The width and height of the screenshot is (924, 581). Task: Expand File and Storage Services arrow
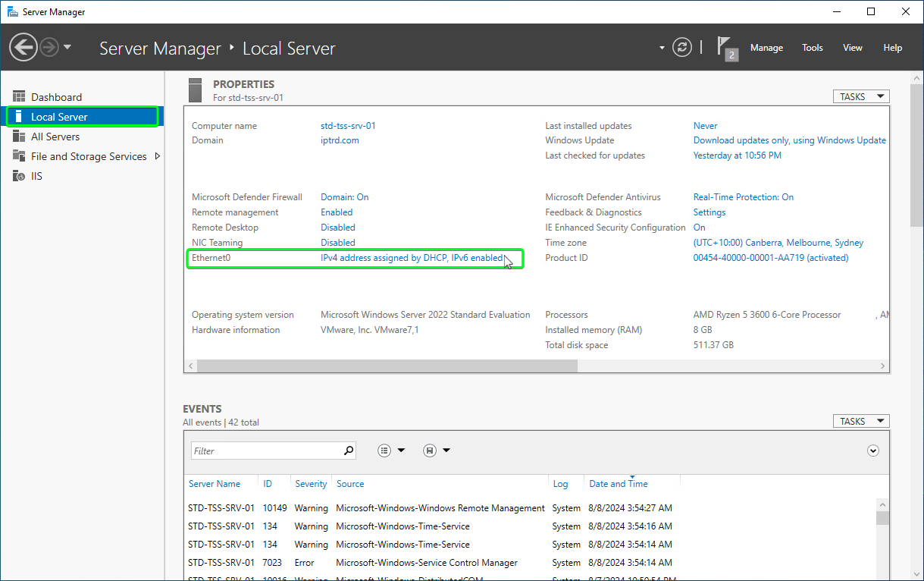pyautogui.click(x=157, y=156)
